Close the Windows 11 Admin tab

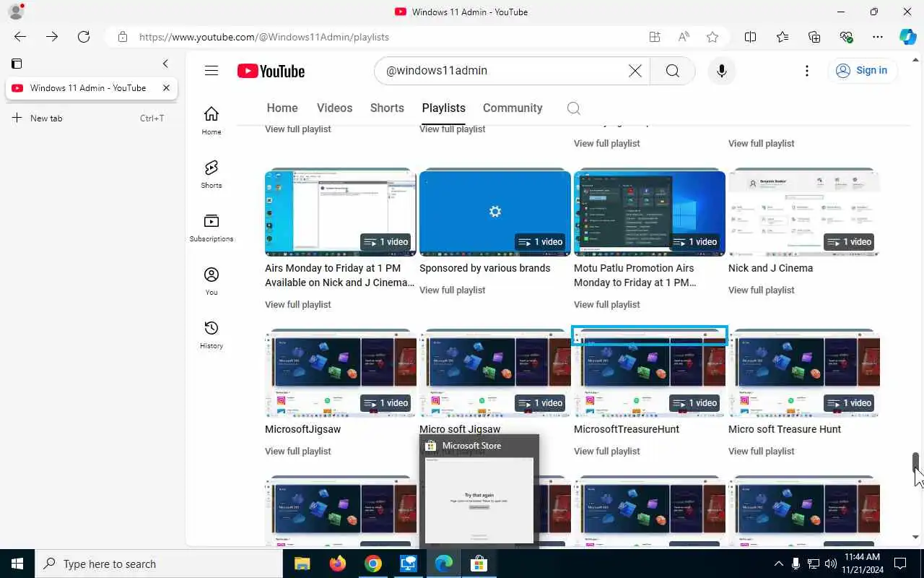[166, 88]
